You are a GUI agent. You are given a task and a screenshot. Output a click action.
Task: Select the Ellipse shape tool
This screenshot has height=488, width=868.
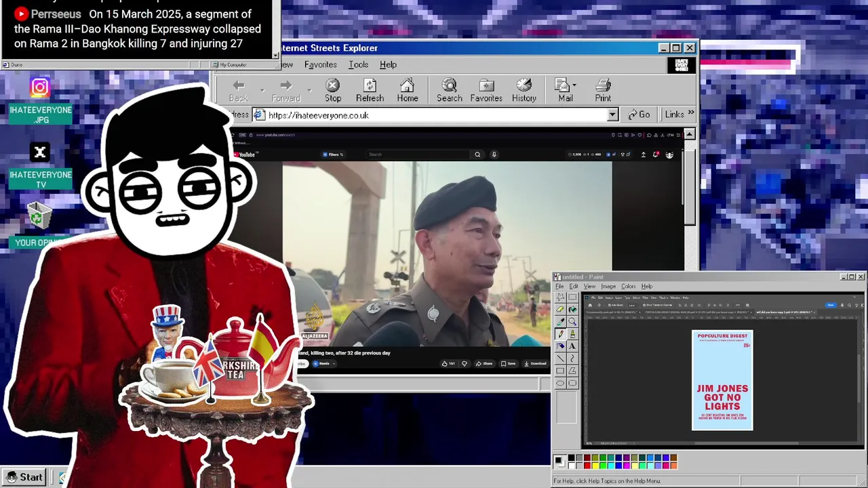559,383
